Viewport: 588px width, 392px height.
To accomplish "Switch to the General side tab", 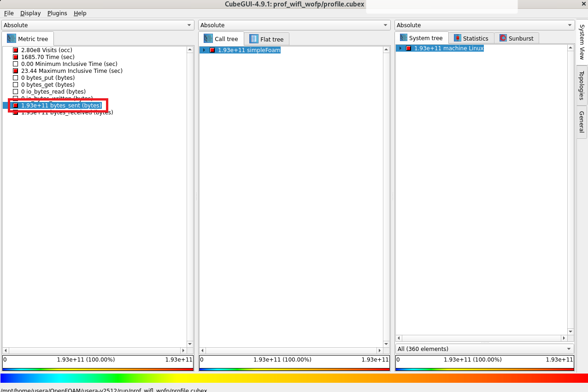I will tap(582, 122).
